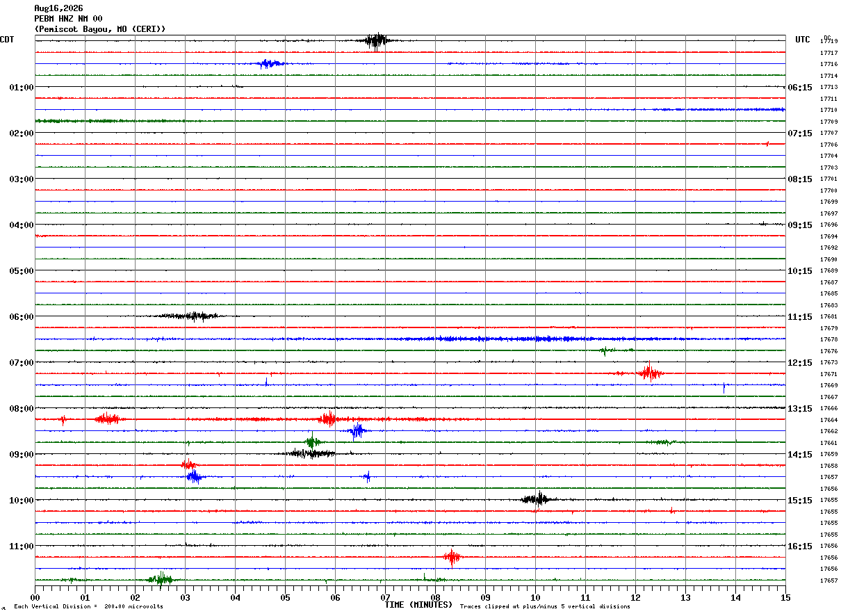Click the 01:00 CDT time label
Viewport: 841px width, 616px height.
pyautogui.click(x=22, y=88)
